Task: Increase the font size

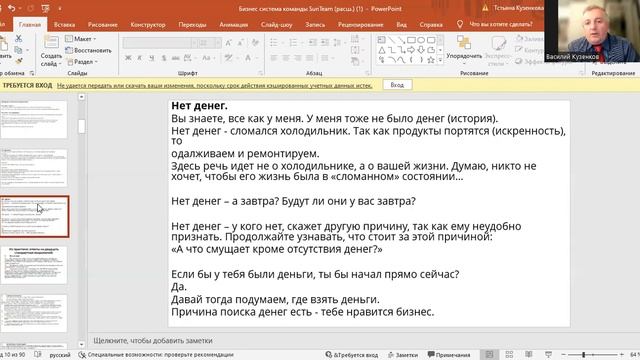Action: pyautogui.click(x=229, y=42)
